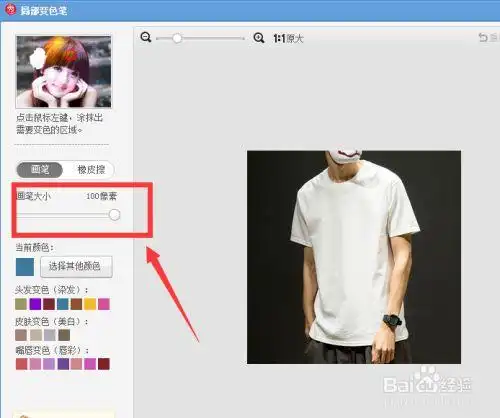
Task: Pick the purple hair color swatch
Action: pos(35,304)
